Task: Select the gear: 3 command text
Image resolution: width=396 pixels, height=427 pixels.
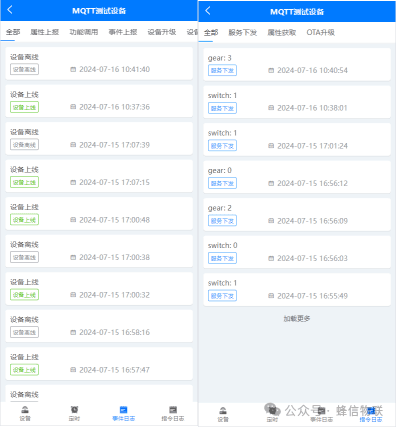Action: coord(220,58)
